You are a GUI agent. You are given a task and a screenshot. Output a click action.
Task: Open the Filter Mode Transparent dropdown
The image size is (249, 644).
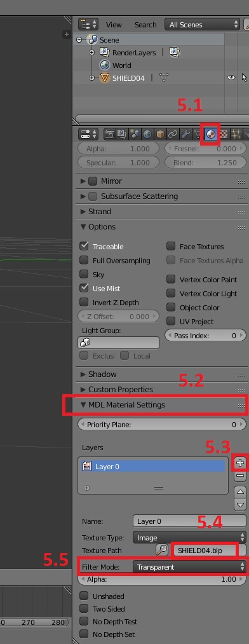[x=189, y=567]
